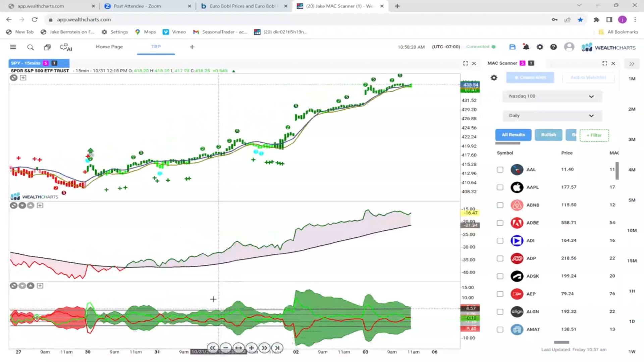644x362 pixels.
Task: Open the Nasdaq 100 universe dropdown
Action: click(552, 96)
